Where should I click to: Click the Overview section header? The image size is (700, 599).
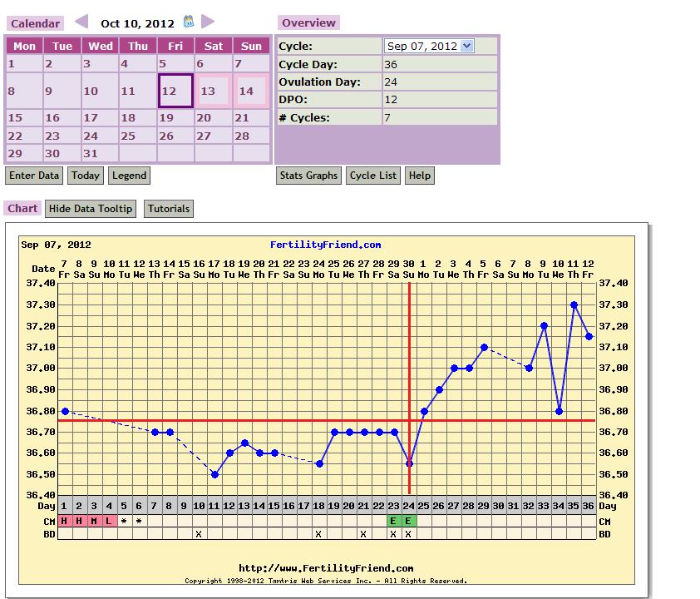pos(308,23)
